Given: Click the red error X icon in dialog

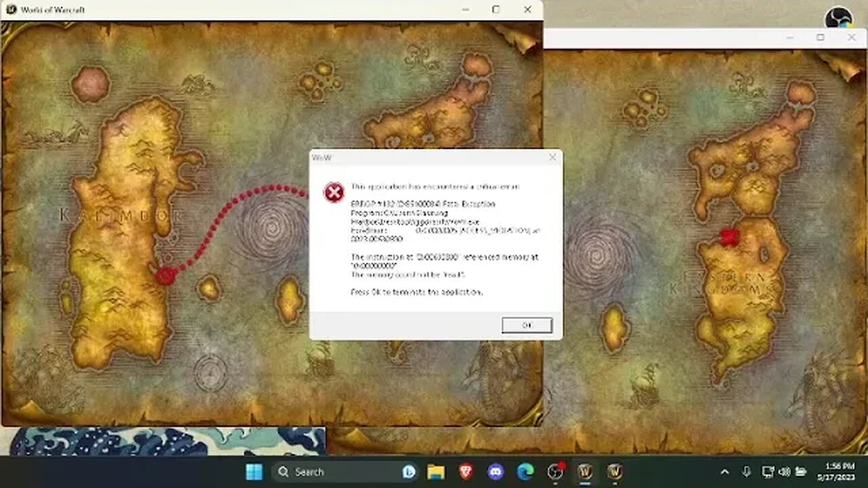Looking at the screenshot, I should (x=334, y=192).
